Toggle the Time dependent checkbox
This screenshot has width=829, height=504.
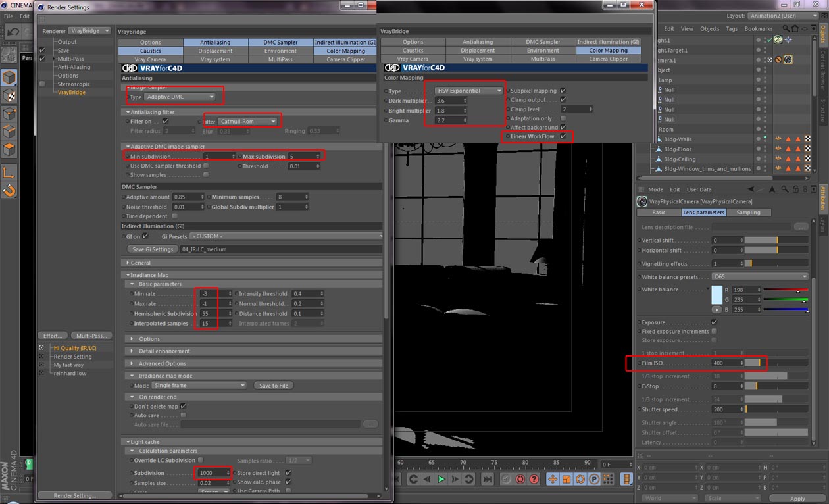[x=175, y=216]
